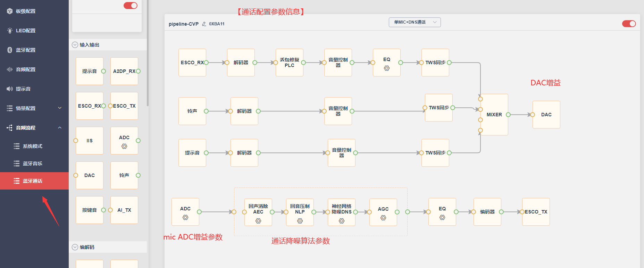The width and height of the screenshot is (644, 268).
Task: Pick the IIS block from palette
Action: [x=90, y=141]
